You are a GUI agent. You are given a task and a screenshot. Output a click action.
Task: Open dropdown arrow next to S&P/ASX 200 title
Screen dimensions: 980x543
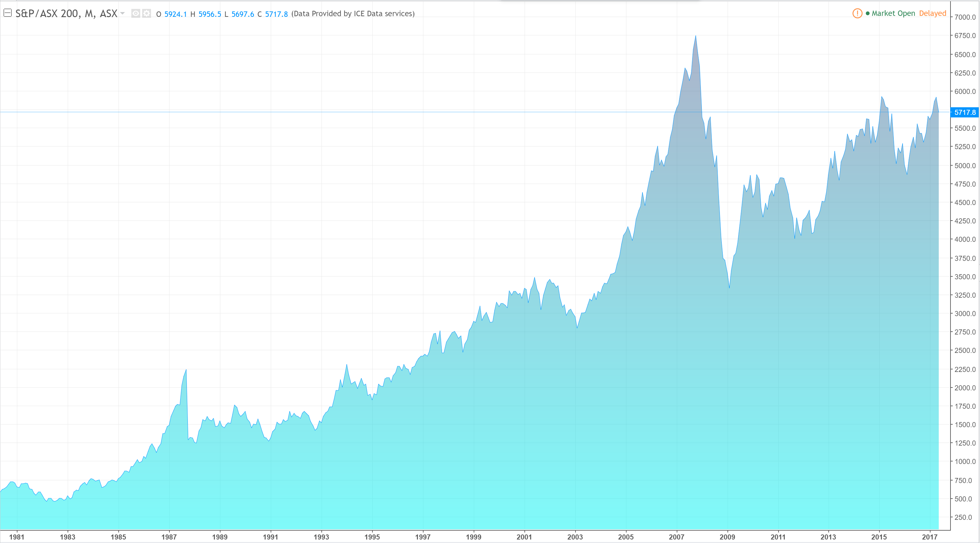[122, 13]
